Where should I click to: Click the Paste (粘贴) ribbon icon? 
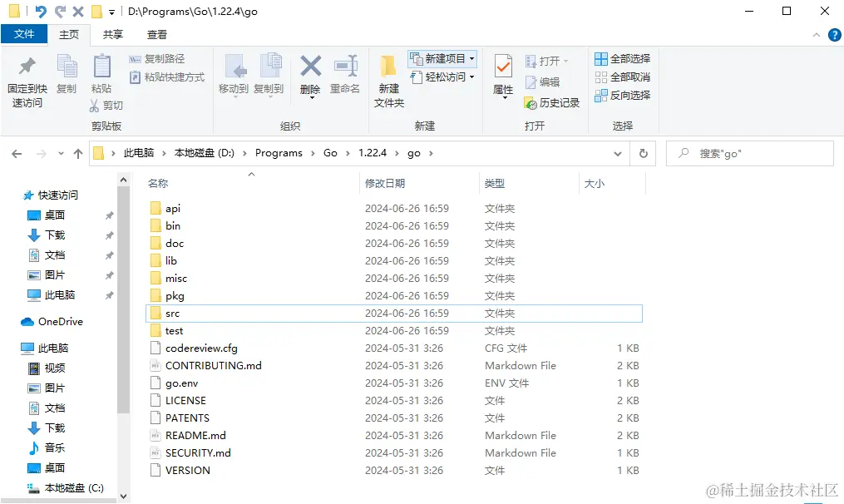click(101, 67)
